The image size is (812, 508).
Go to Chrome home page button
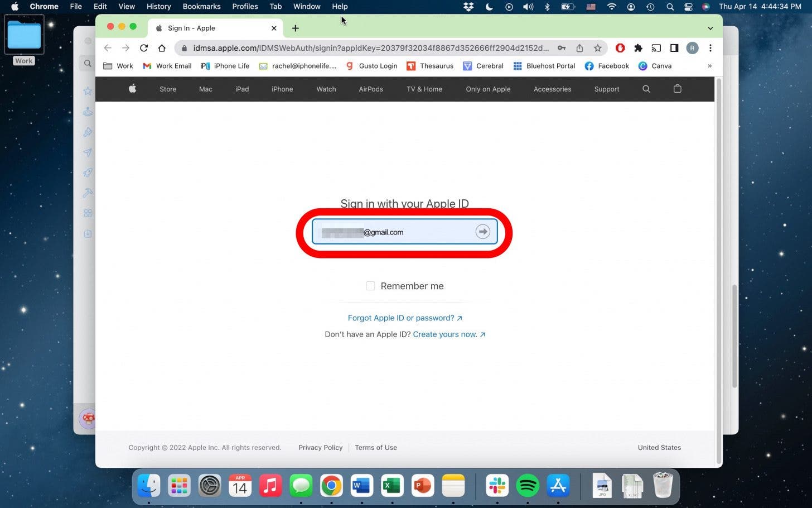[x=162, y=48]
